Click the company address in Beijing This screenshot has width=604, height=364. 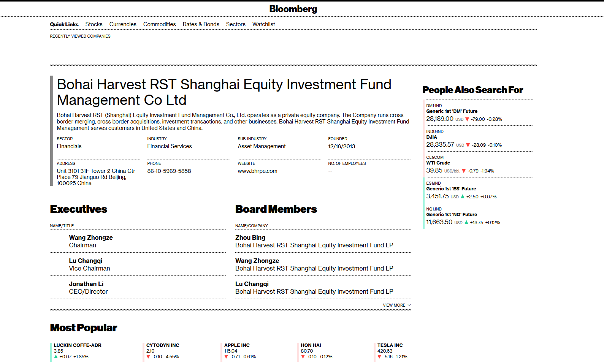click(x=96, y=177)
